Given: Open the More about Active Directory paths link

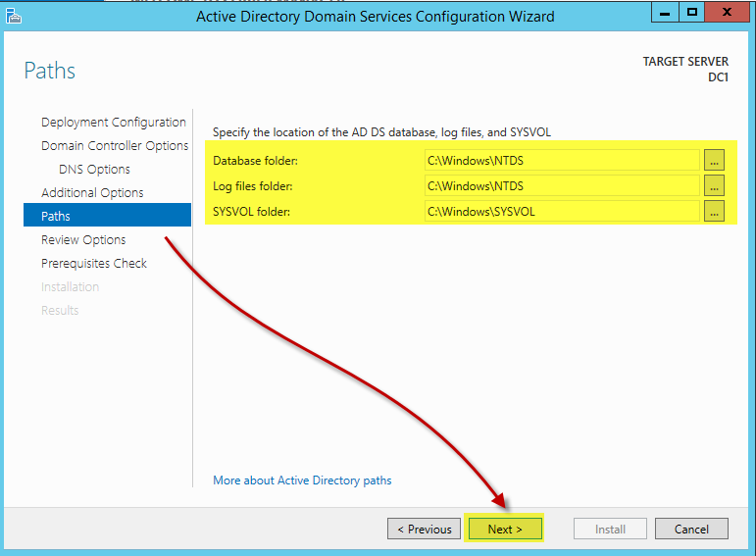Looking at the screenshot, I should 302,480.
